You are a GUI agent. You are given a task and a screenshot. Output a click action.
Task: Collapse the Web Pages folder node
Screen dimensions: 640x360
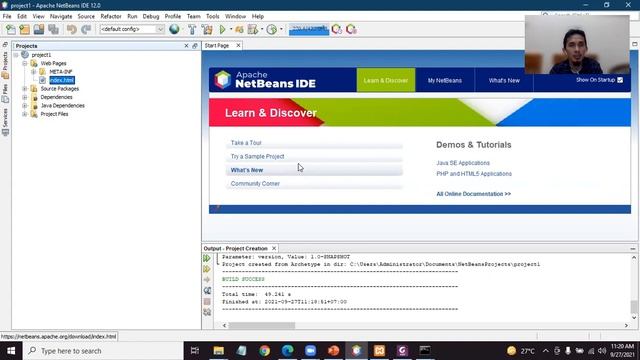(25, 63)
